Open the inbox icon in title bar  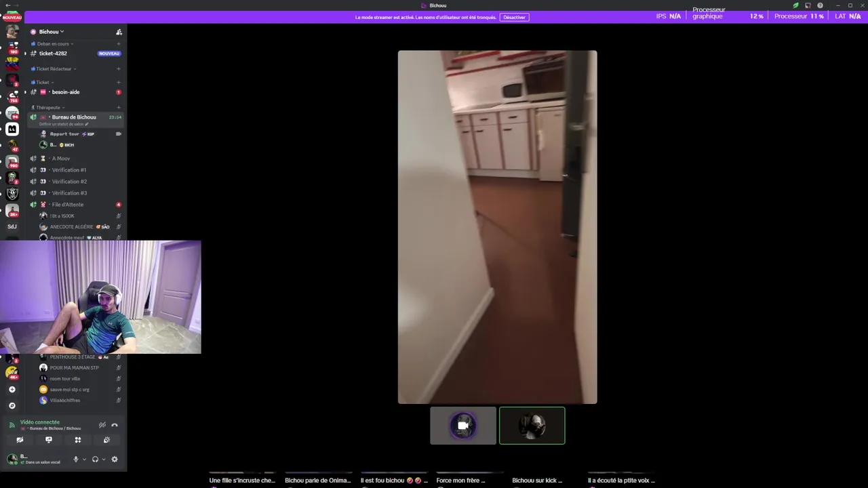(x=808, y=5)
